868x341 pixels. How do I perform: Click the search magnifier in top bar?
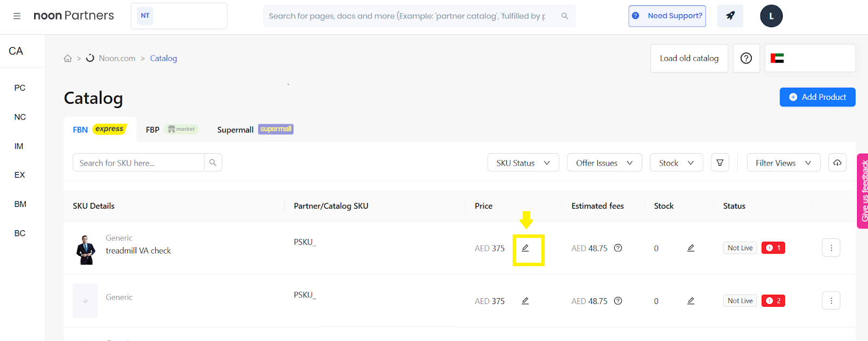point(565,16)
